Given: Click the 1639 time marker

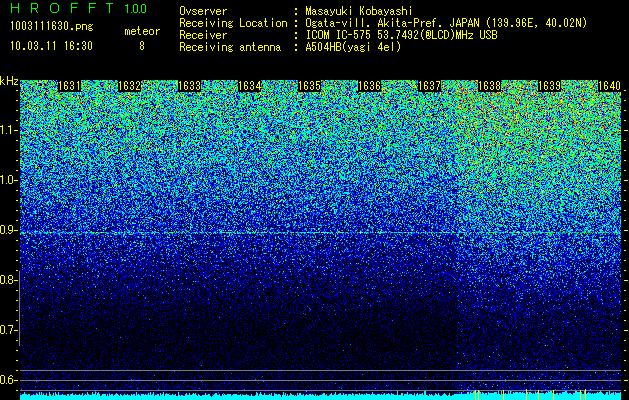Looking at the screenshot, I should pos(549,86).
